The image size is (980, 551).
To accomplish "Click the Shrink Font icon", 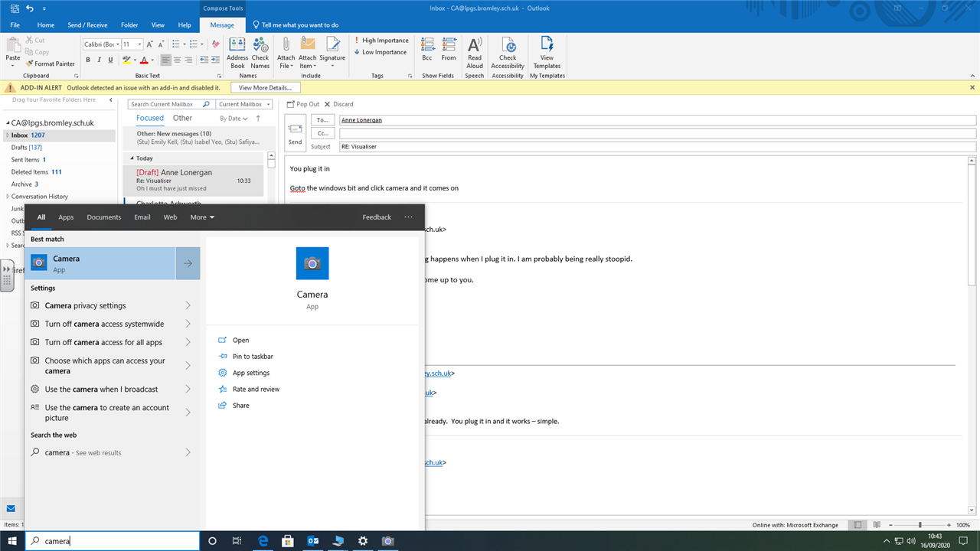I will 160,44.
